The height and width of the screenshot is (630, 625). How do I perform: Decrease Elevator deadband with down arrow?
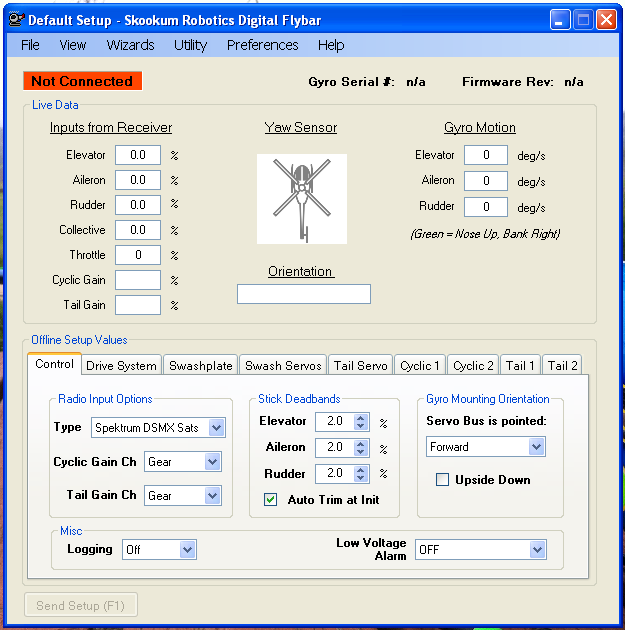pos(361,425)
